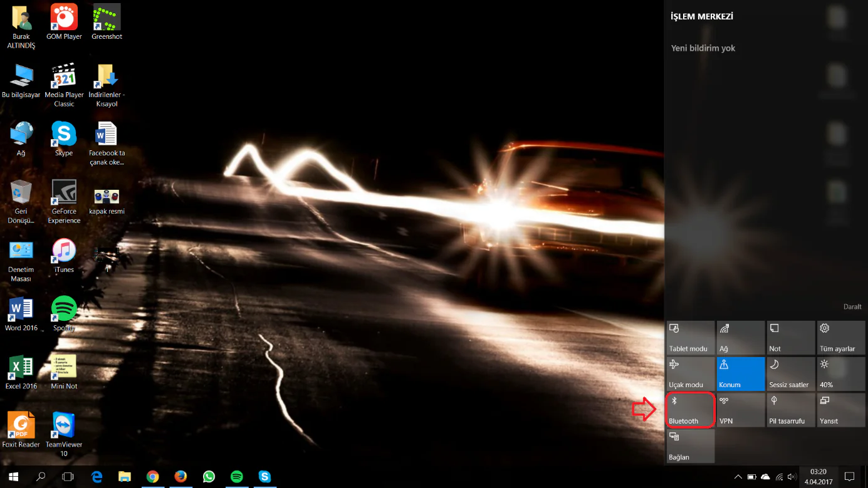Collapse quick actions with Daralt link
This screenshot has height=488, width=868.
852,307
